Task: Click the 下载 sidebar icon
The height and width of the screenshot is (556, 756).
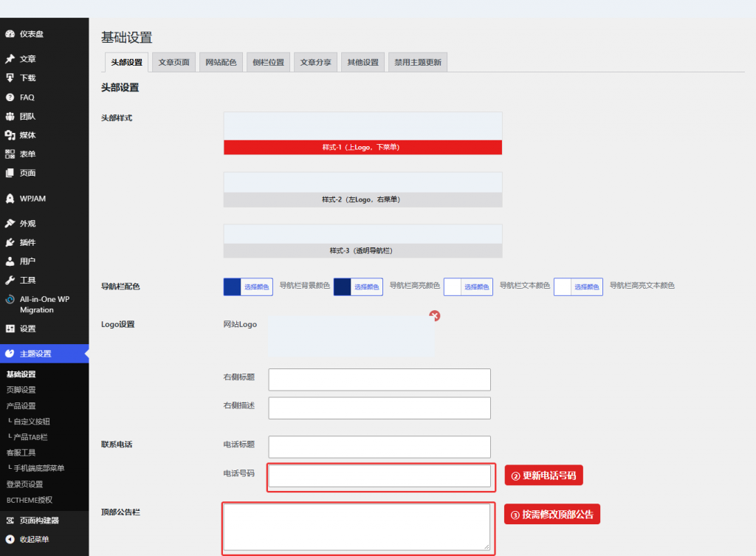Action: [10, 78]
